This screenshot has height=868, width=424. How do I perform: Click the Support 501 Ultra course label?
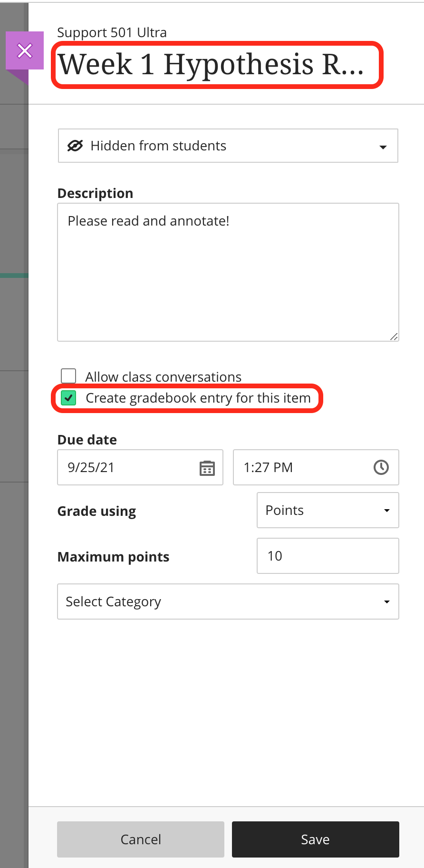(112, 32)
